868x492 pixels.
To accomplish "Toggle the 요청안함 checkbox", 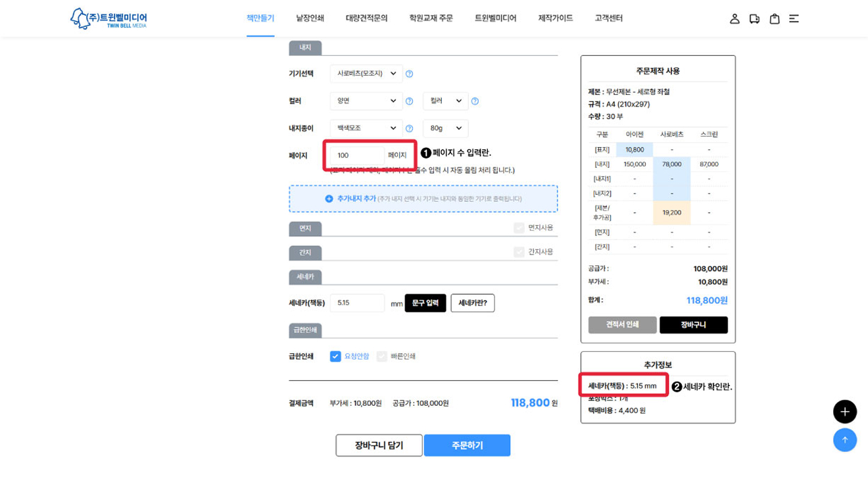I will [335, 357].
